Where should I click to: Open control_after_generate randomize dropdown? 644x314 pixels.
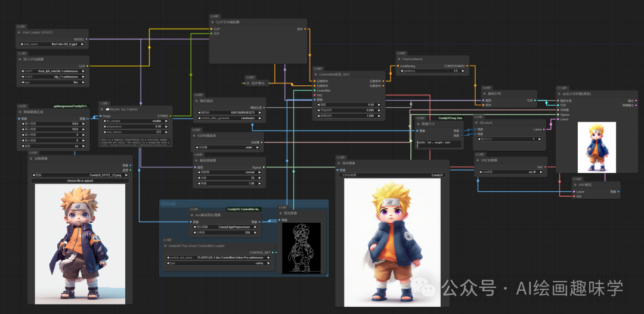230,118
